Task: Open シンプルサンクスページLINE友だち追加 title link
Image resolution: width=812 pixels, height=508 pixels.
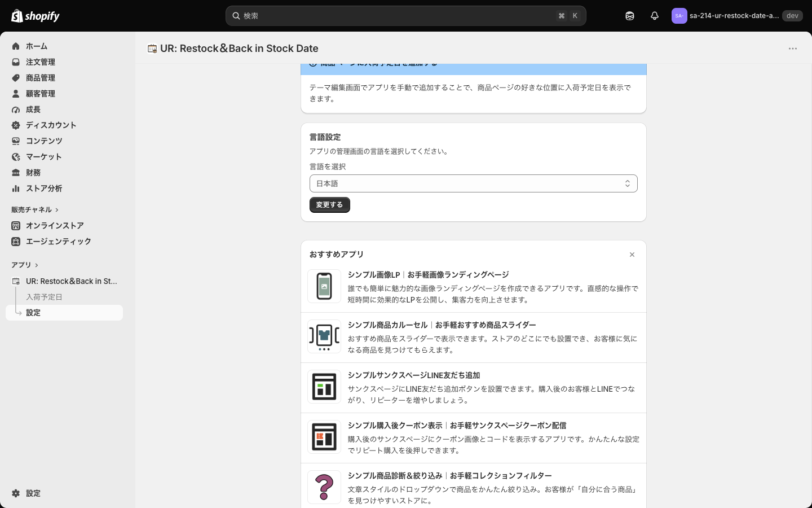Action: click(414, 375)
